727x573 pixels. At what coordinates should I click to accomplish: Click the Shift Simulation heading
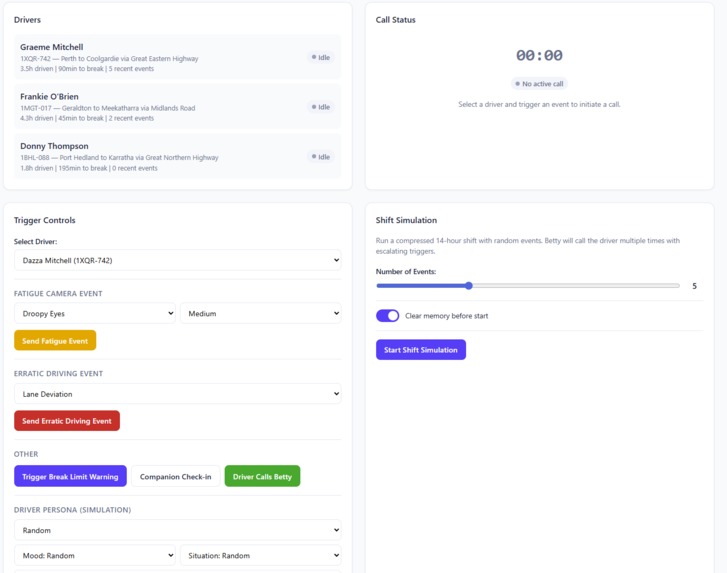point(406,220)
